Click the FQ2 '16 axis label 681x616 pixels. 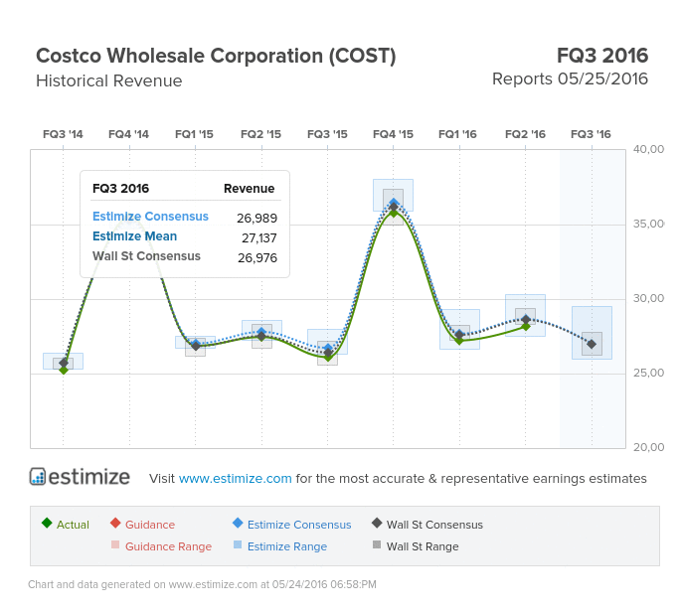(x=526, y=134)
